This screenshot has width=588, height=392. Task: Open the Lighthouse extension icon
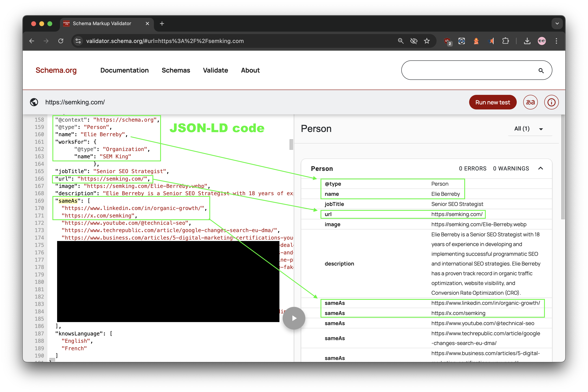(476, 41)
